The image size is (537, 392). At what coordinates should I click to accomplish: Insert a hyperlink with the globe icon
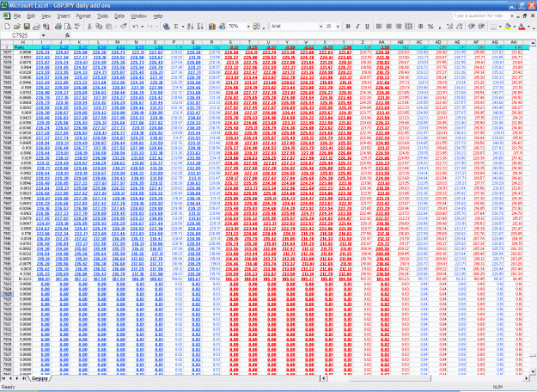(x=167, y=27)
